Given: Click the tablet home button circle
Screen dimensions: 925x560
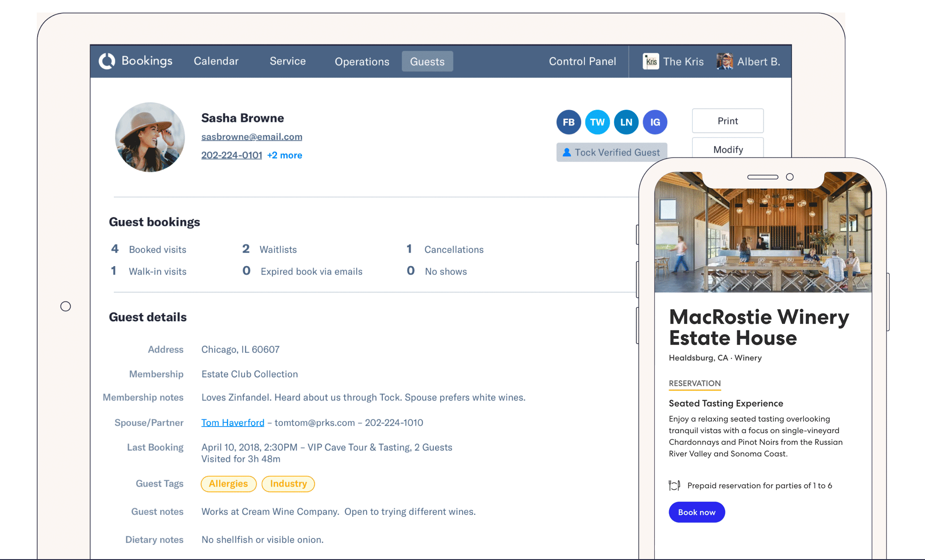Looking at the screenshot, I should pos(65,306).
